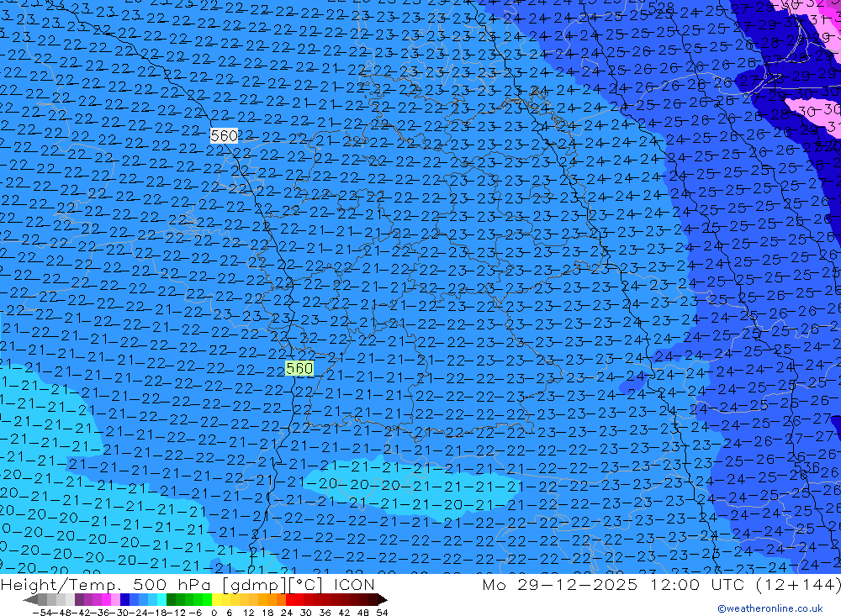Click the left arrow end of color scale
The width and height of the screenshot is (841, 616).
coord(30,600)
